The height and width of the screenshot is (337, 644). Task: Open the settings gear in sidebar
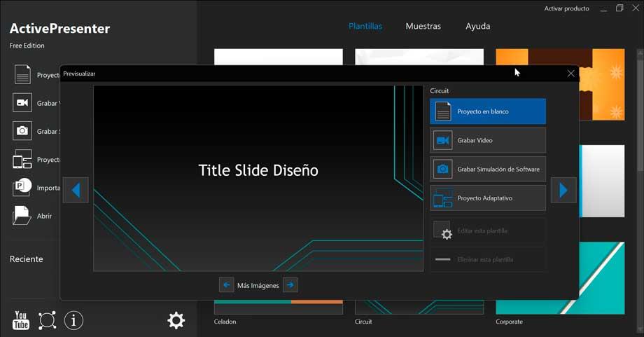176,321
